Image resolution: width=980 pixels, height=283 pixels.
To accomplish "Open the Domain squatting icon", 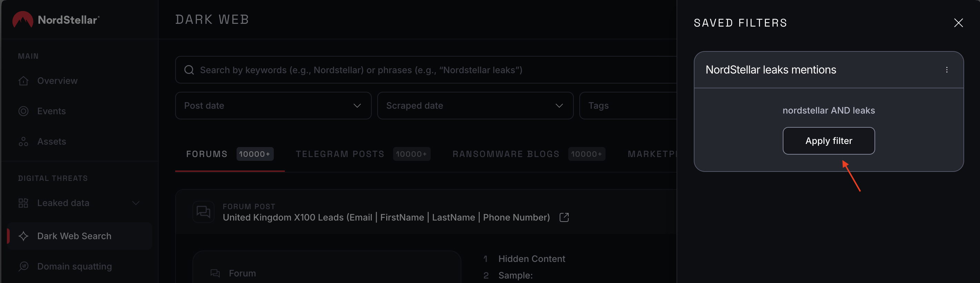I will click(23, 266).
